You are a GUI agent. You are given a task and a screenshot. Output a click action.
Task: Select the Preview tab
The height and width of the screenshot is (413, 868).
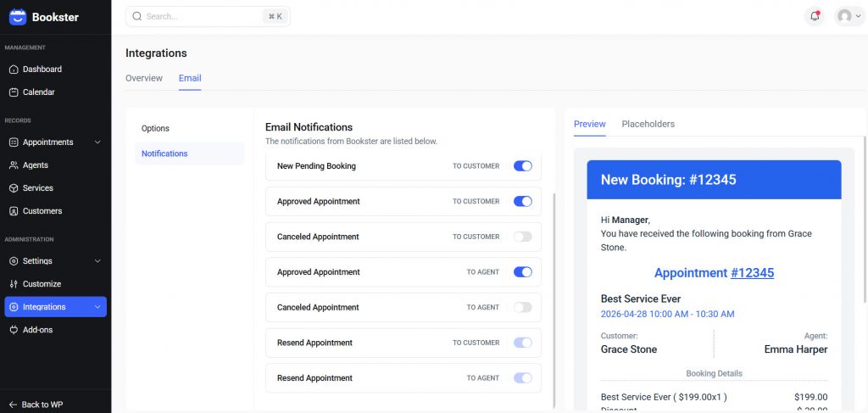point(590,124)
